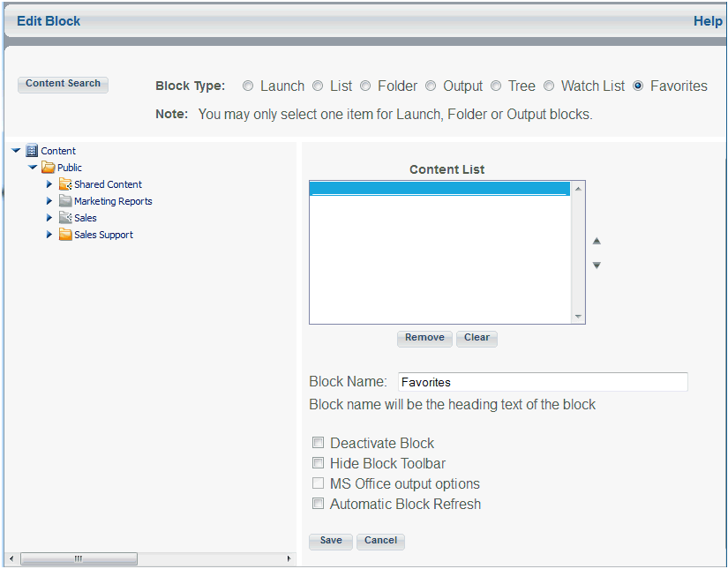Enable the Deactivate Block checkbox

click(x=318, y=442)
